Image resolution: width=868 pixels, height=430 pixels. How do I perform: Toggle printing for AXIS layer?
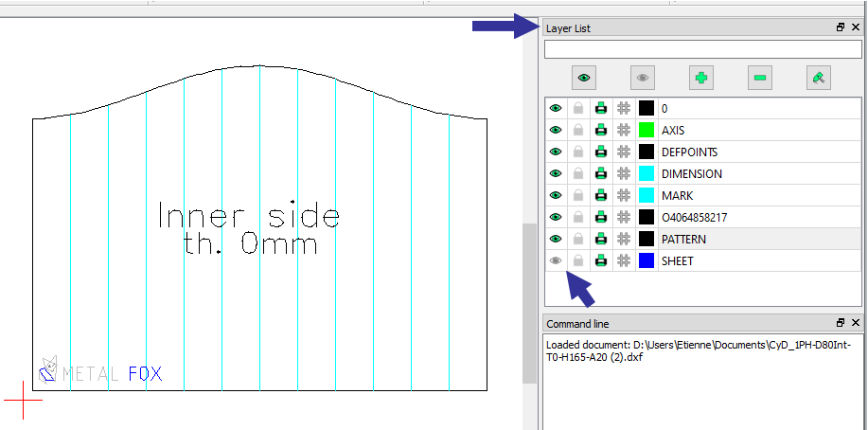tap(601, 130)
